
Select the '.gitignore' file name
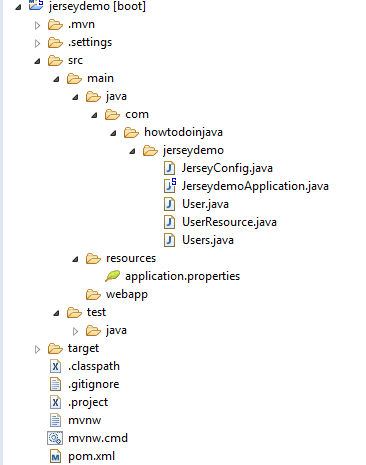click(93, 384)
